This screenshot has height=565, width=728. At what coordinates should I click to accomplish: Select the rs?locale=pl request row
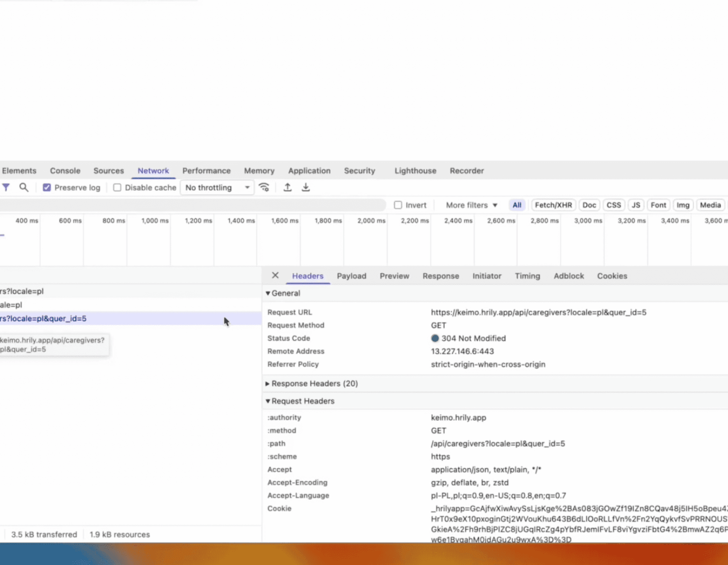click(130, 291)
